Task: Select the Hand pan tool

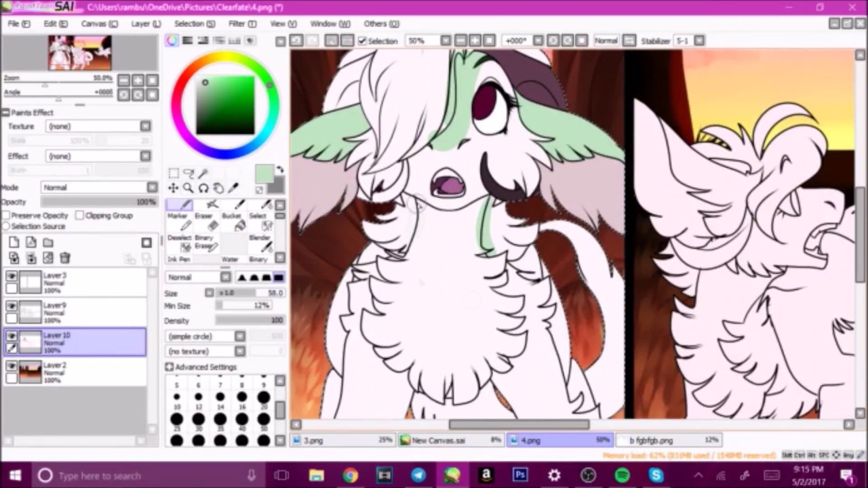Action: [218, 188]
